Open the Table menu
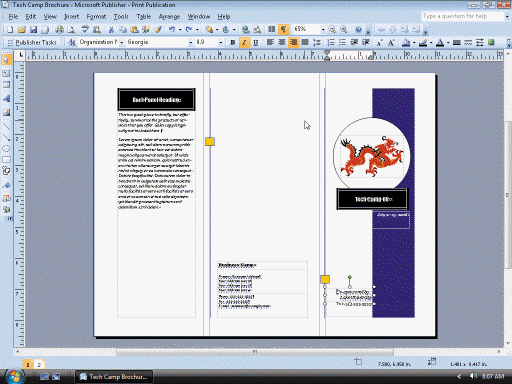The height and width of the screenshot is (384, 512). click(144, 17)
